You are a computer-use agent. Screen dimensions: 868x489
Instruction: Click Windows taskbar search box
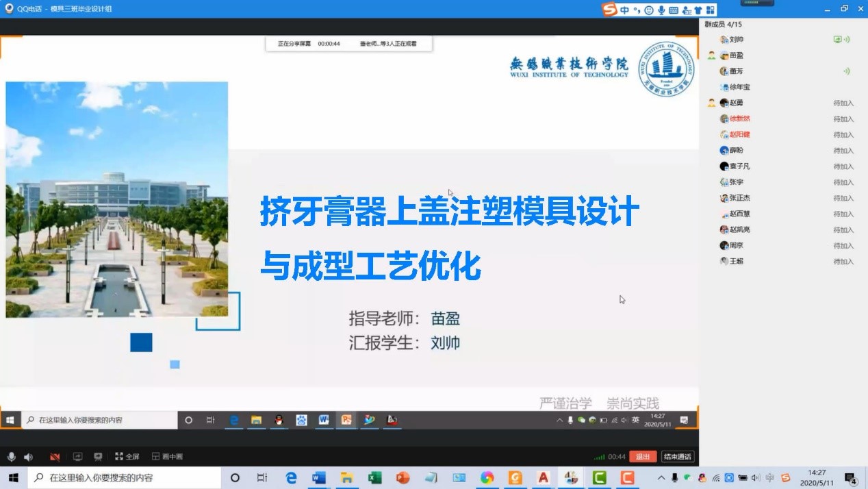pos(123,477)
